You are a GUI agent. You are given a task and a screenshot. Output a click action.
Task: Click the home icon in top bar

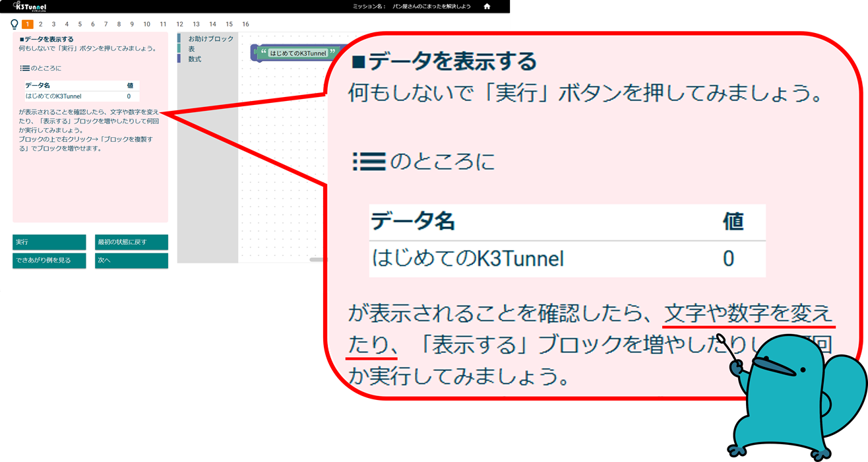[487, 6]
